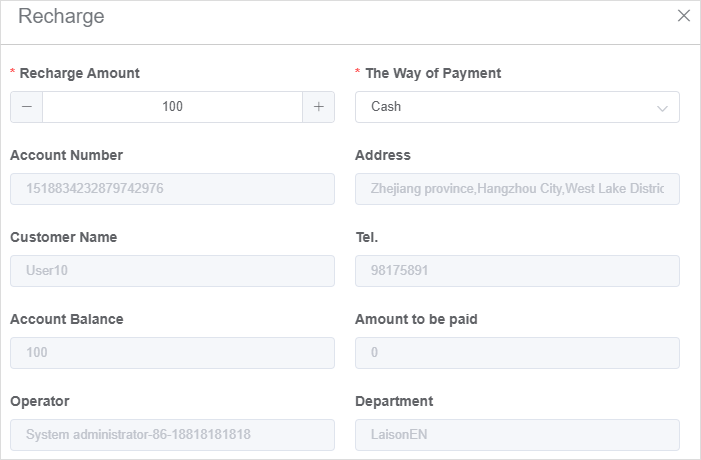Click the Account Balance field
Screen dimensions: 701x460
(173, 353)
